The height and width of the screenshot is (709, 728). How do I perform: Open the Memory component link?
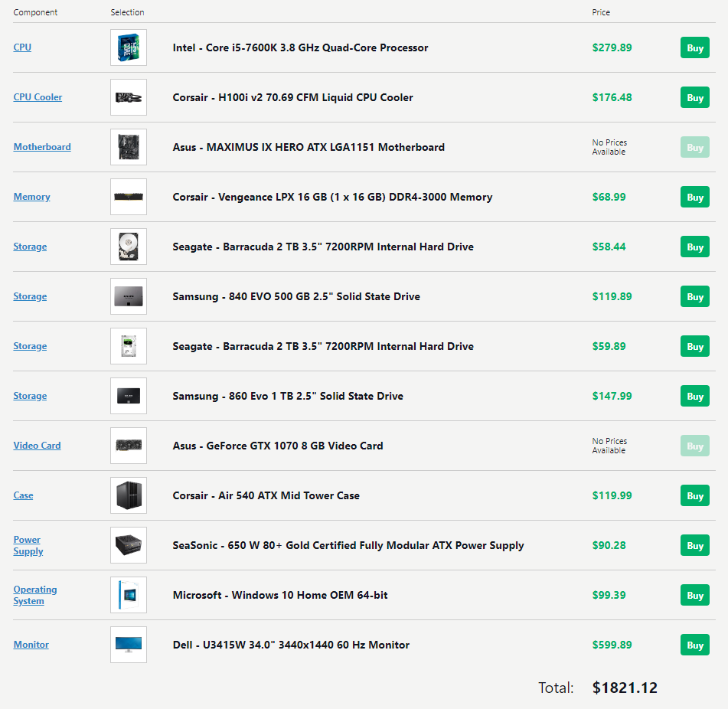click(x=31, y=197)
